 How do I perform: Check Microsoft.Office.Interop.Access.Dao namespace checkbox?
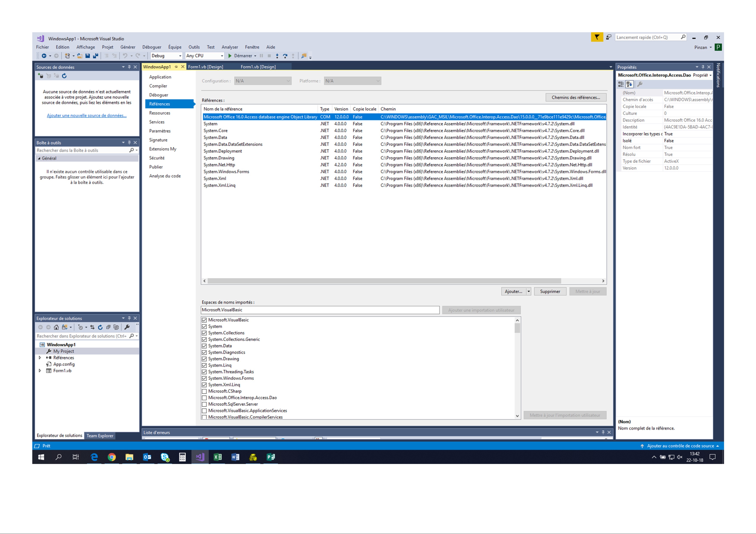click(x=204, y=398)
